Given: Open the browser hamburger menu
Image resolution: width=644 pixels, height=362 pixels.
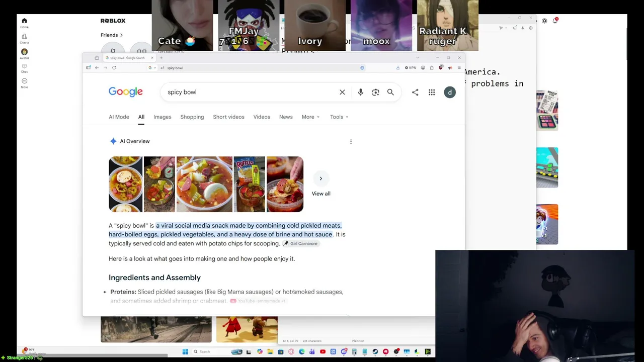Looking at the screenshot, I should (459, 68).
